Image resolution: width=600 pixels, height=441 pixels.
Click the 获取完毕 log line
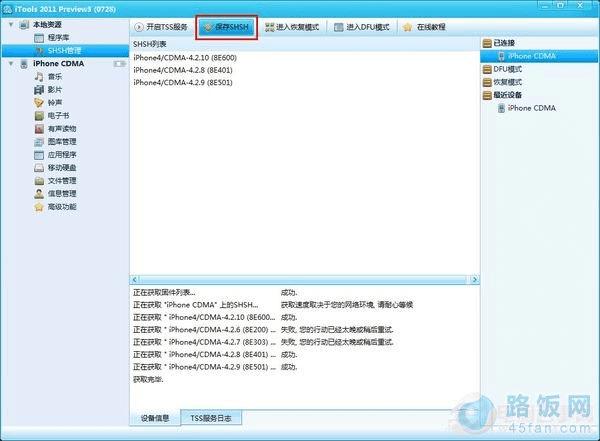point(148,379)
